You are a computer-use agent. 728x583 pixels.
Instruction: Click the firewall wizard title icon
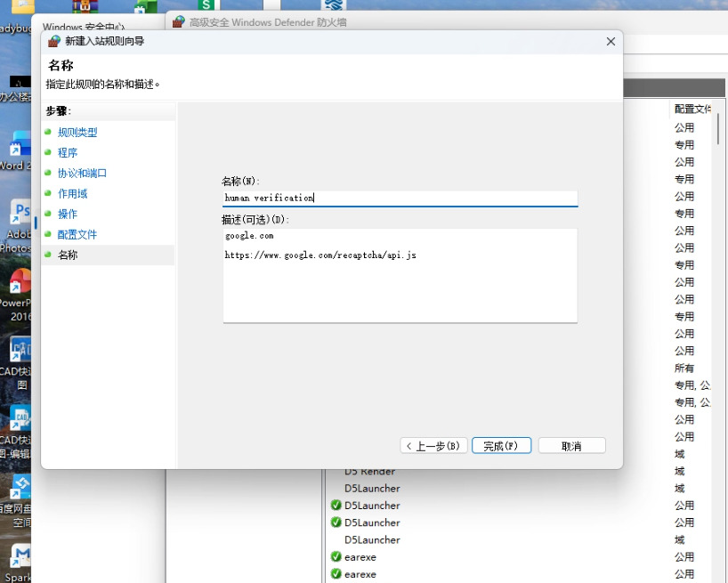tap(54, 41)
